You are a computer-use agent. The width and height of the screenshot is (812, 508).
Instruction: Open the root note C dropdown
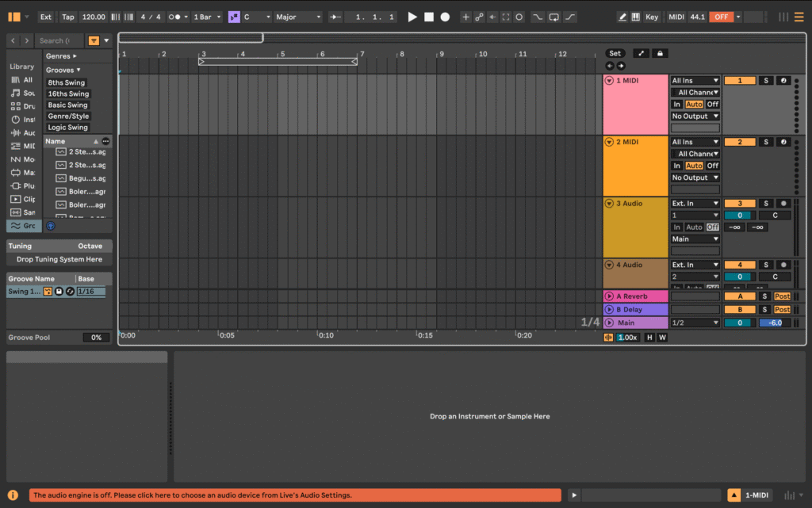coord(257,17)
